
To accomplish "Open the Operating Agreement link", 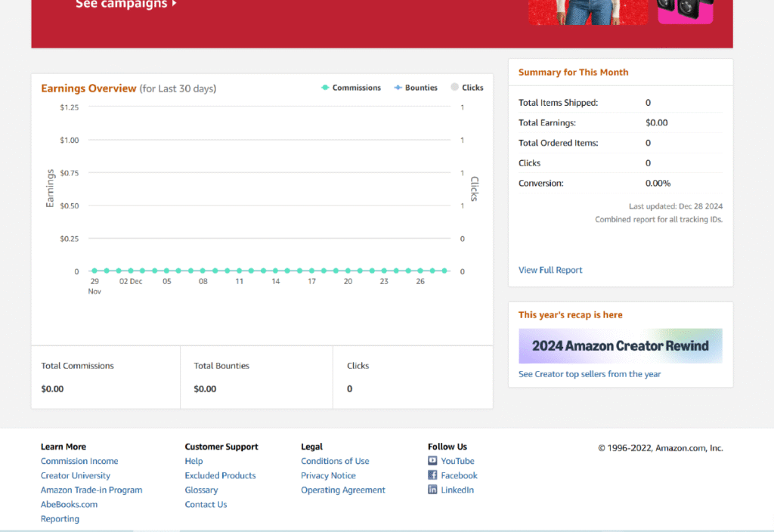I will coord(343,490).
